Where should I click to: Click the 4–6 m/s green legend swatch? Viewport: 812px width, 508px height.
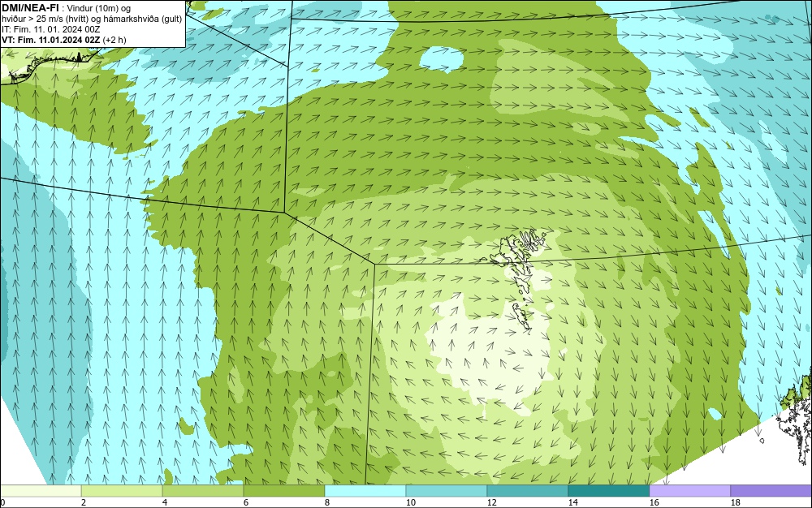203,491
